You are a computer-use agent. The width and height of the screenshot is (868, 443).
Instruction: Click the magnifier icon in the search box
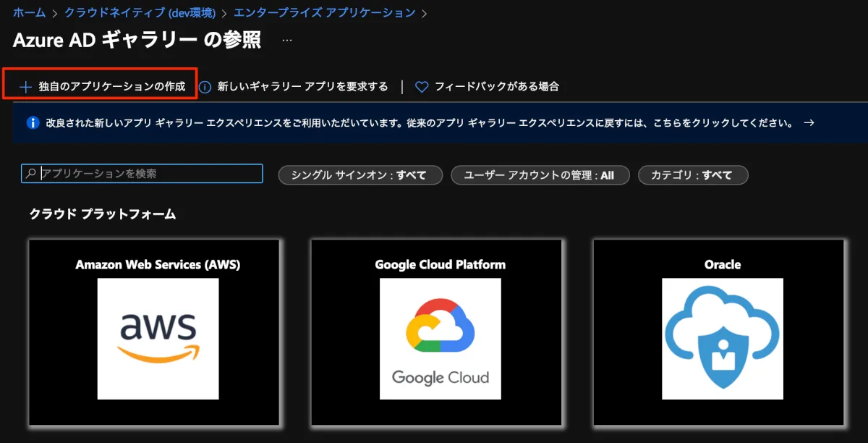click(30, 174)
